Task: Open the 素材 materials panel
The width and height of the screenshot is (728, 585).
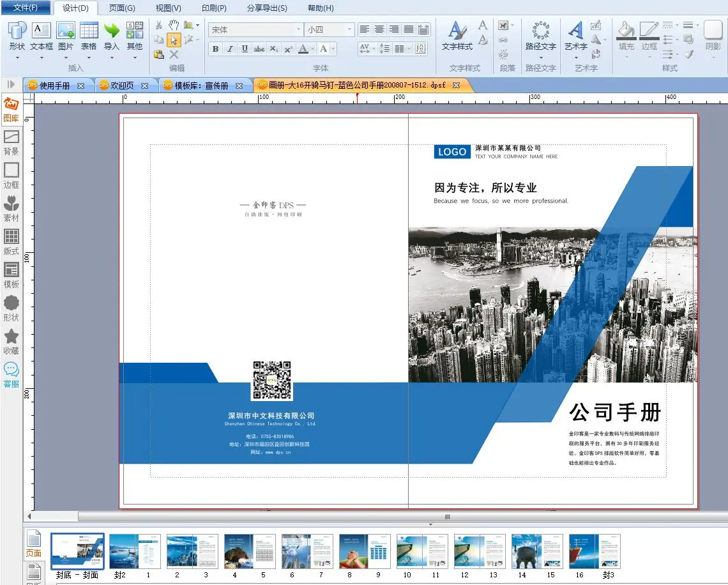Action: pyautogui.click(x=11, y=208)
